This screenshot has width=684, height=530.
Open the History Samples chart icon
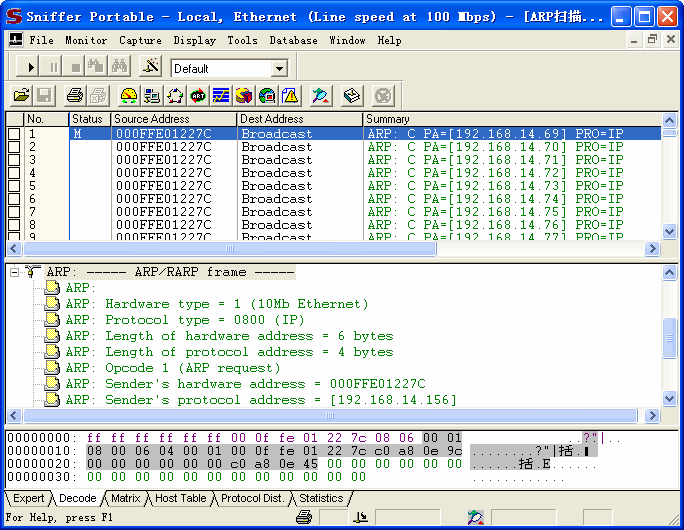(x=221, y=96)
